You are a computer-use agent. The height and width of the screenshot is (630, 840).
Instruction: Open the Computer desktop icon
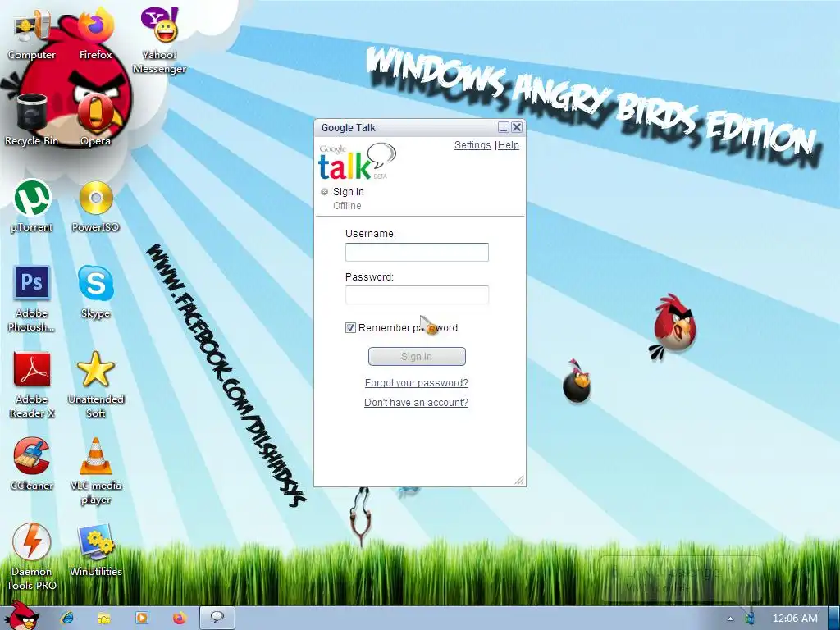click(x=31, y=33)
